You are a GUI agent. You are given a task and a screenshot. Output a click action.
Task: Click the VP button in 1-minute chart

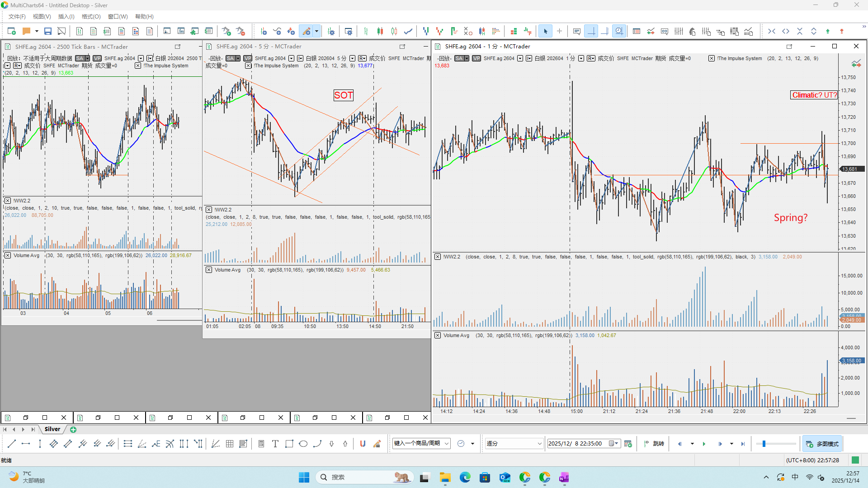(476, 58)
